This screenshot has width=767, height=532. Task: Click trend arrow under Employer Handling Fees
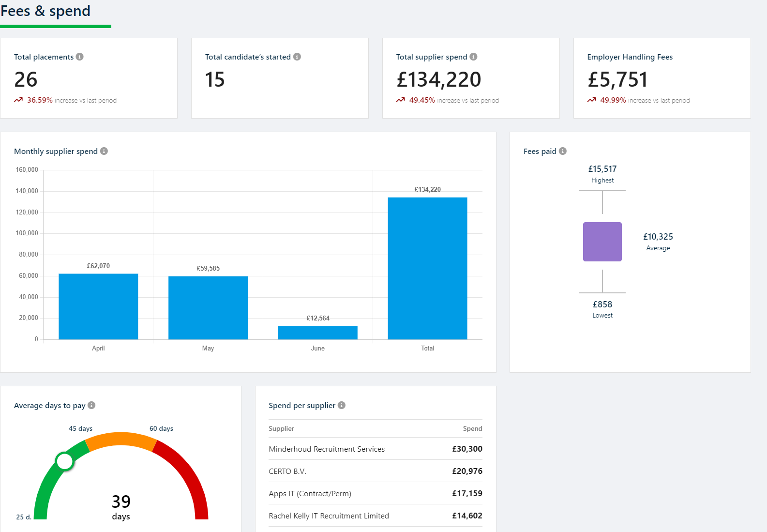[x=591, y=100]
